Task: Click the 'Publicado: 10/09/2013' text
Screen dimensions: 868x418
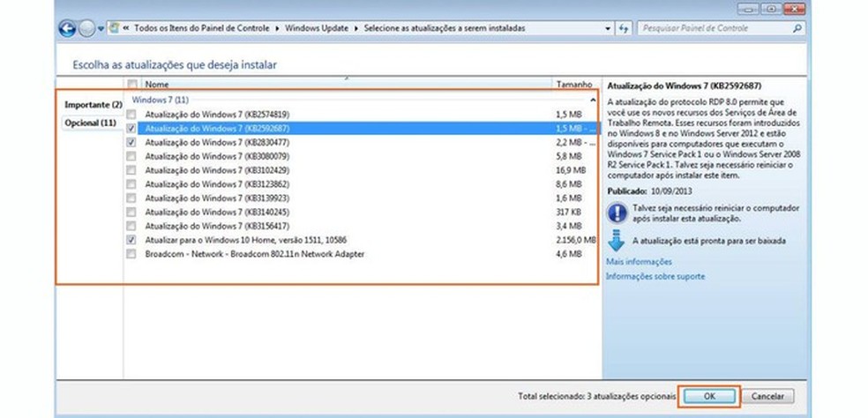Action: tap(649, 191)
